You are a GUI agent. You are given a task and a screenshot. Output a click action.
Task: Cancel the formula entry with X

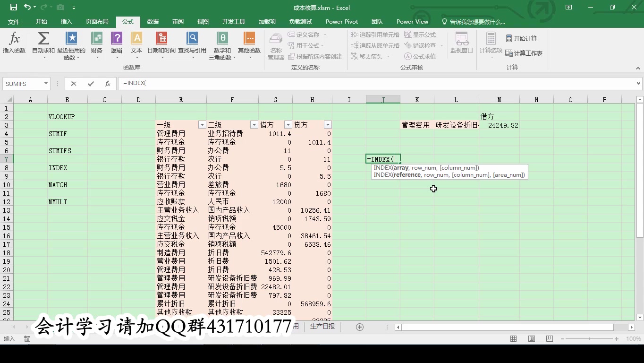[73, 84]
